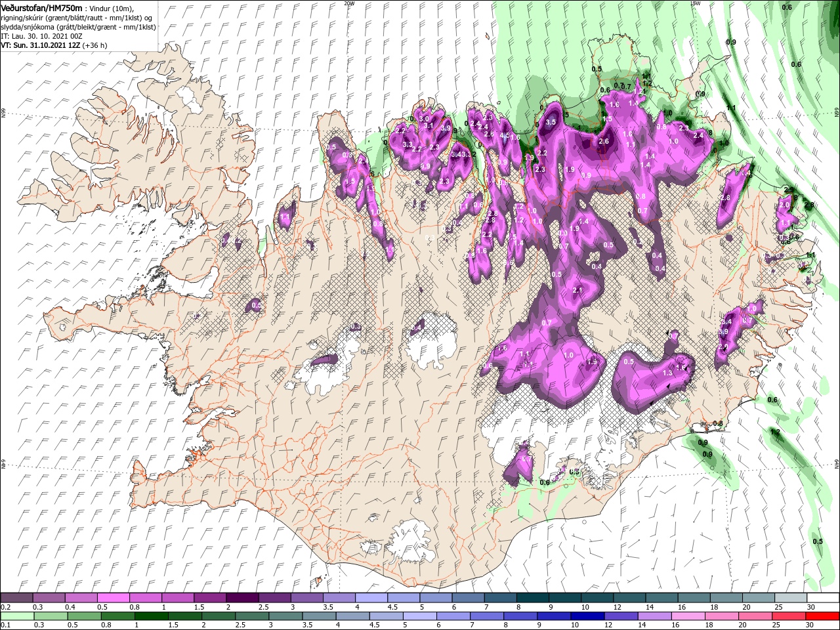Click the Veðurstofan/HM750m title text
The image size is (840, 630).
(41, 7)
